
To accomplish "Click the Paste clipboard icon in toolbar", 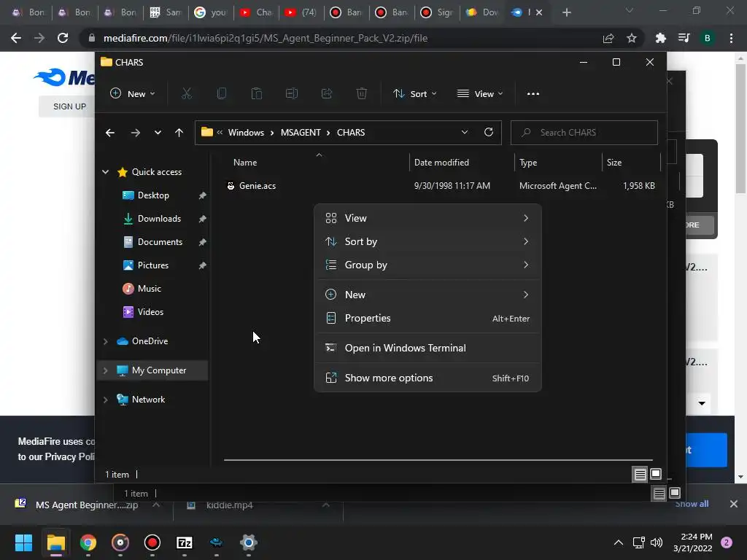I will pyautogui.click(x=256, y=94).
